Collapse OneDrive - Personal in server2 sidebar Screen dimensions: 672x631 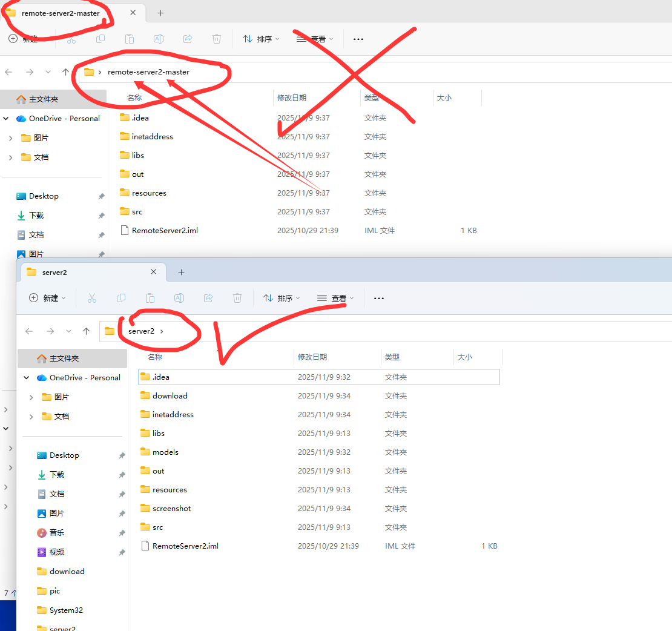(27, 378)
